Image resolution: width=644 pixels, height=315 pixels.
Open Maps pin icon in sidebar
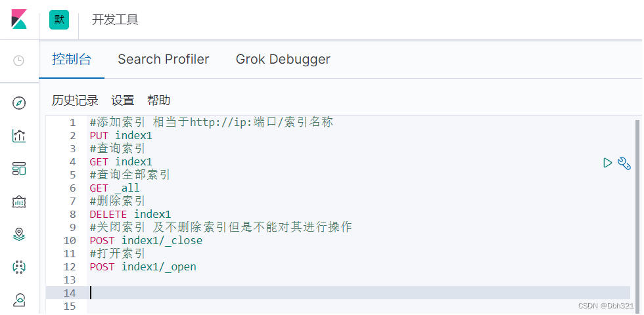point(19,234)
